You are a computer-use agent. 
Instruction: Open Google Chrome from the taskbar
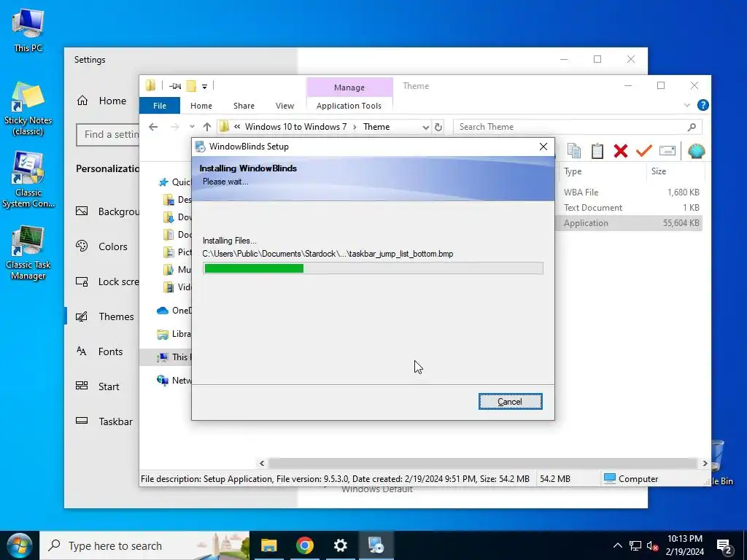(x=304, y=545)
